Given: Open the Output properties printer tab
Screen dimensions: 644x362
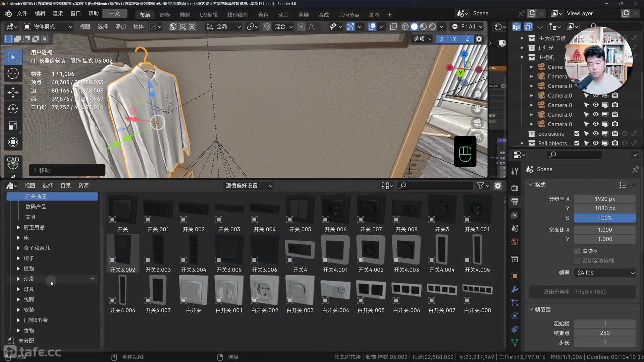Looking at the screenshot, I should [x=515, y=201].
